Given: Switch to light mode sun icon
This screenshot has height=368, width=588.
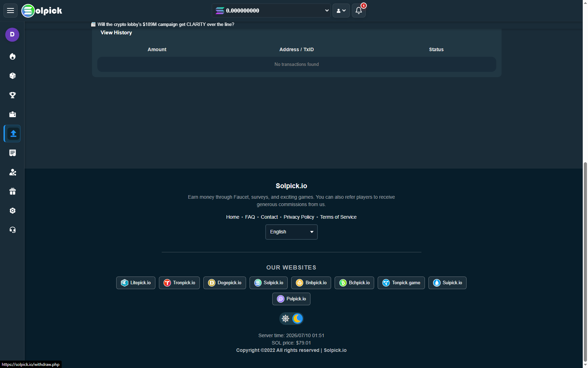Looking at the screenshot, I should pyautogui.click(x=286, y=319).
